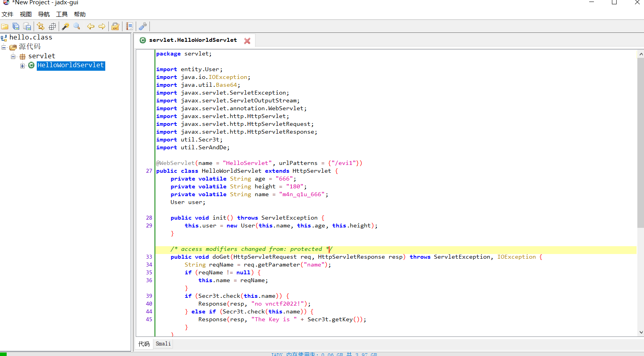This screenshot has height=356, width=644.
Task: Open the 导航 menu
Action: click(44, 14)
